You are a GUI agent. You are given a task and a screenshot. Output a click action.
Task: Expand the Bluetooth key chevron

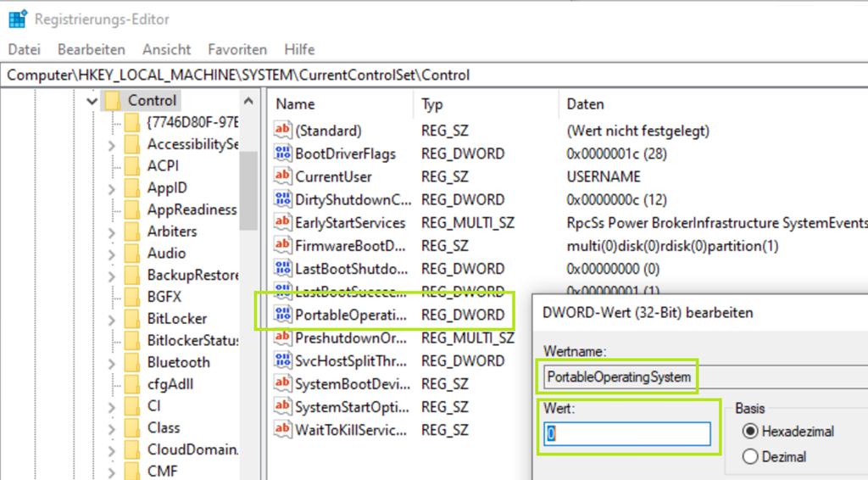coord(112,362)
